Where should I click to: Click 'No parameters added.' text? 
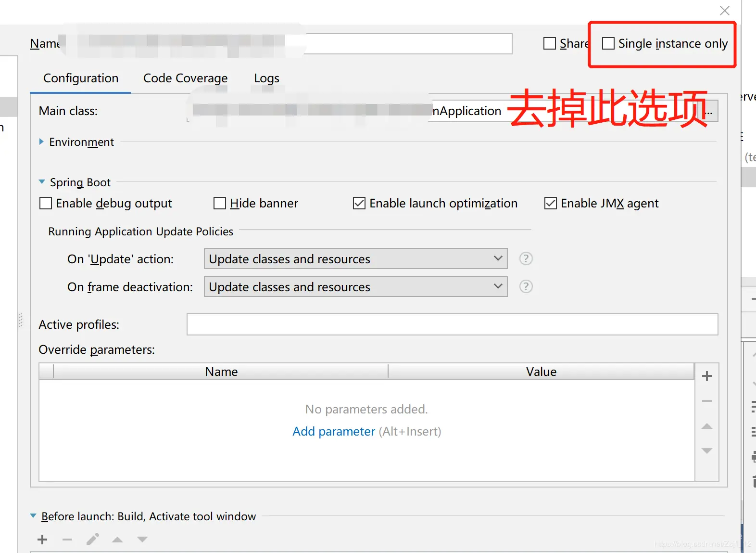point(366,409)
